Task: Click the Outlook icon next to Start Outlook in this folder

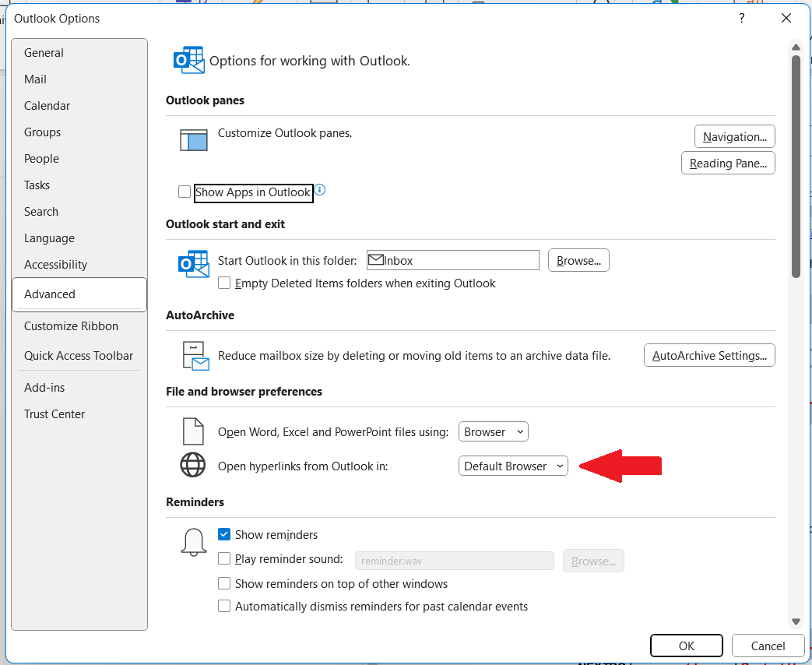Action: [x=194, y=264]
